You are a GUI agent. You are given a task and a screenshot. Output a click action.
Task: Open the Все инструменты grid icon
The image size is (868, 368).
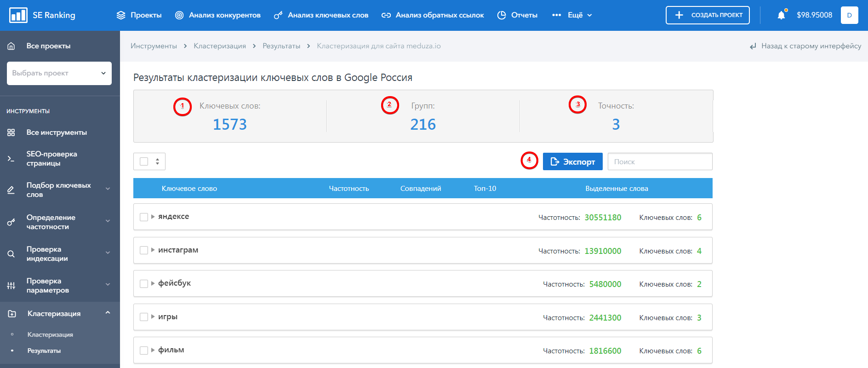[11, 132]
